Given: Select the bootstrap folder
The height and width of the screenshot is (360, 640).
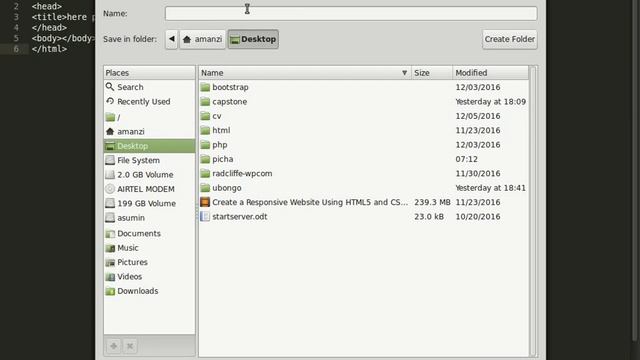Looking at the screenshot, I should coord(364,87).
